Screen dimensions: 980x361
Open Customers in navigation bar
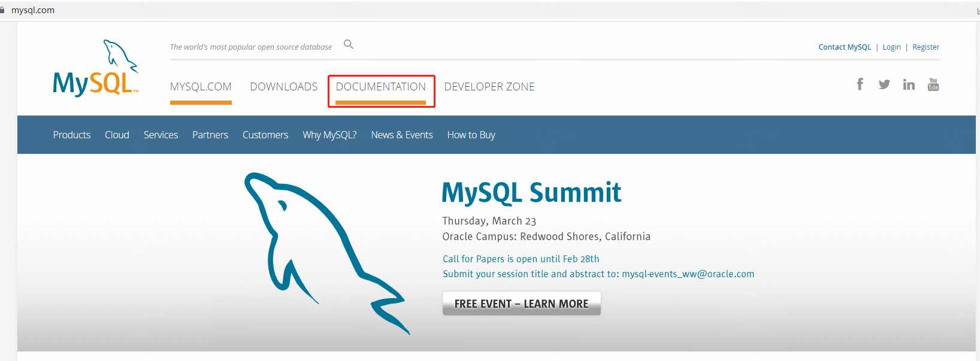pyautogui.click(x=265, y=135)
